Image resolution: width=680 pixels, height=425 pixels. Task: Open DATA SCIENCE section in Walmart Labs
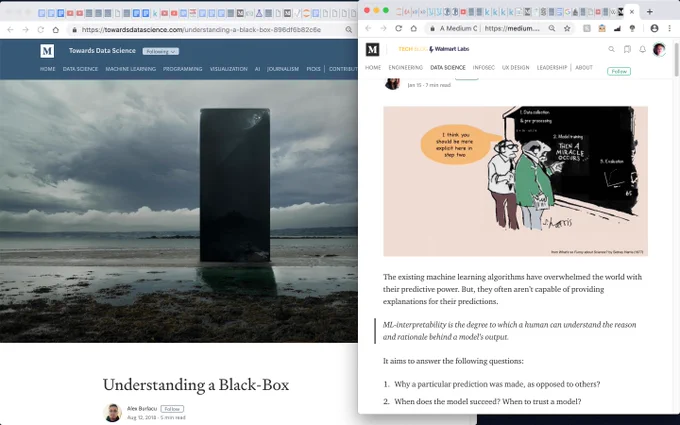[448, 68]
